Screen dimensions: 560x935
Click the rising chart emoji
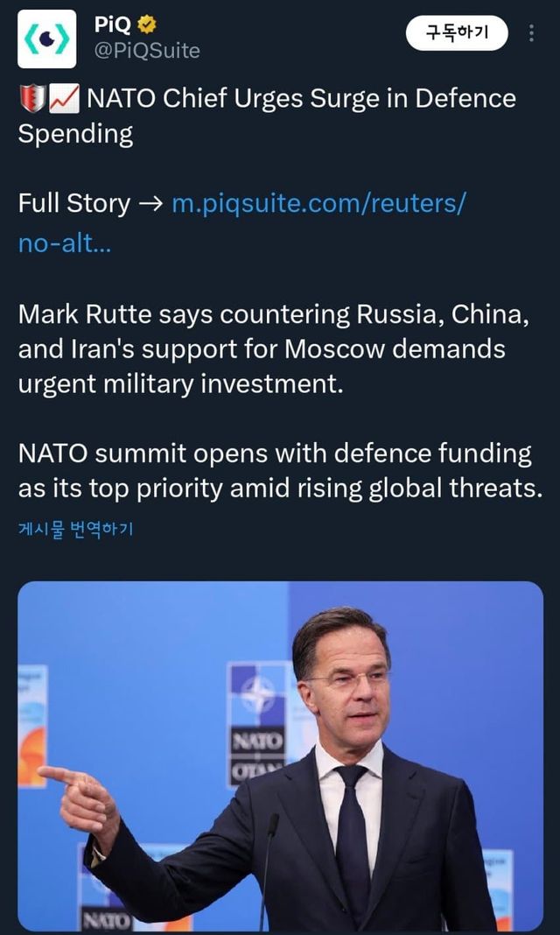tap(65, 99)
